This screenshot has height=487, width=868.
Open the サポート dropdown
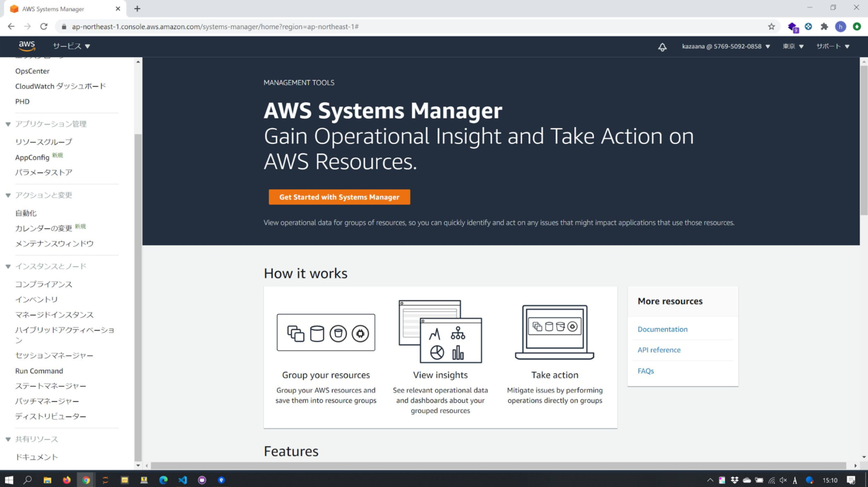832,46
